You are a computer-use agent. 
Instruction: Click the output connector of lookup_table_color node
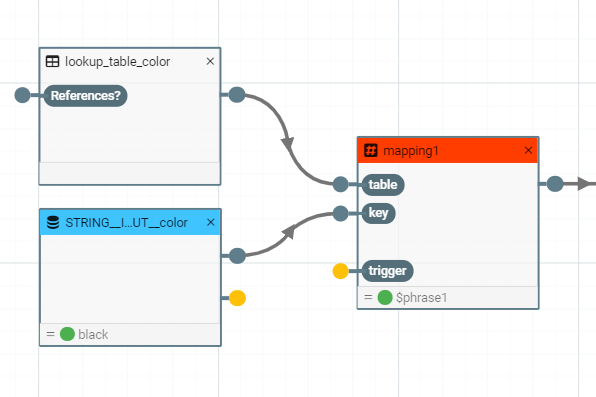237,95
